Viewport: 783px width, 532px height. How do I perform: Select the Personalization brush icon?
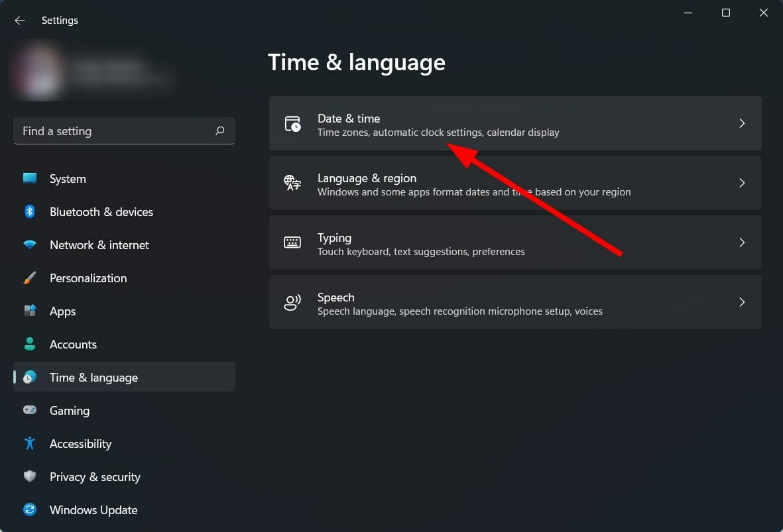pos(30,278)
